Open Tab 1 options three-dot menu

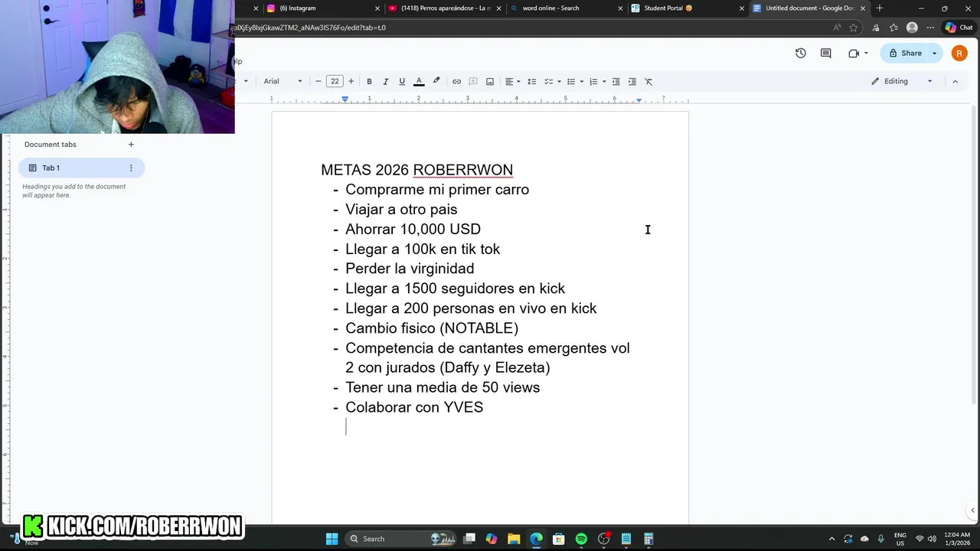click(x=131, y=168)
